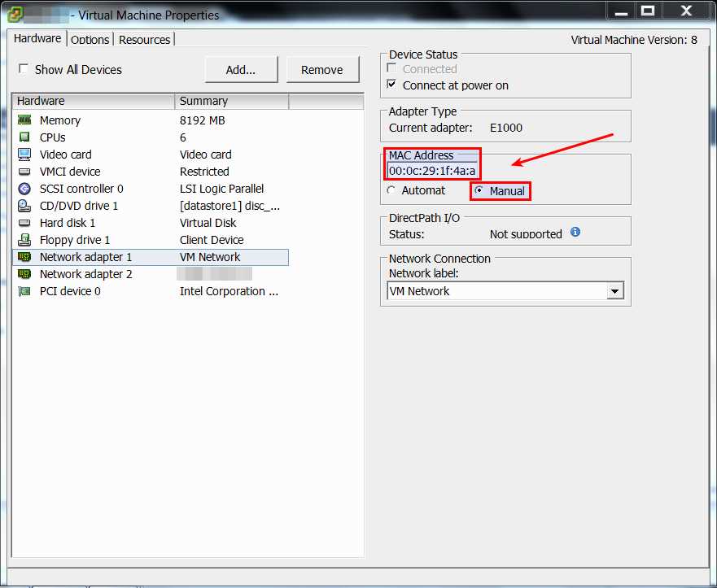Image resolution: width=717 pixels, height=588 pixels.
Task: Choose the Manual MAC address option
Action: [478, 190]
